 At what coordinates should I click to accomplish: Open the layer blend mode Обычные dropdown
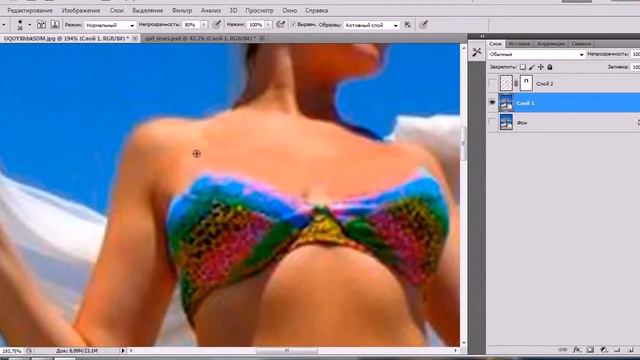pyautogui.click(x=536, y=54)
